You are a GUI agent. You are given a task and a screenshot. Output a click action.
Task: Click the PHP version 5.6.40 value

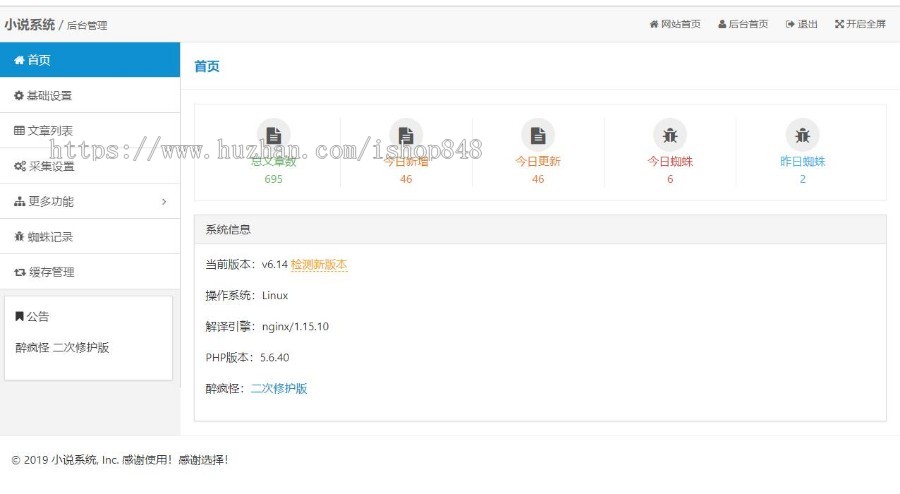pyautogui.click(x=274, y=357)
